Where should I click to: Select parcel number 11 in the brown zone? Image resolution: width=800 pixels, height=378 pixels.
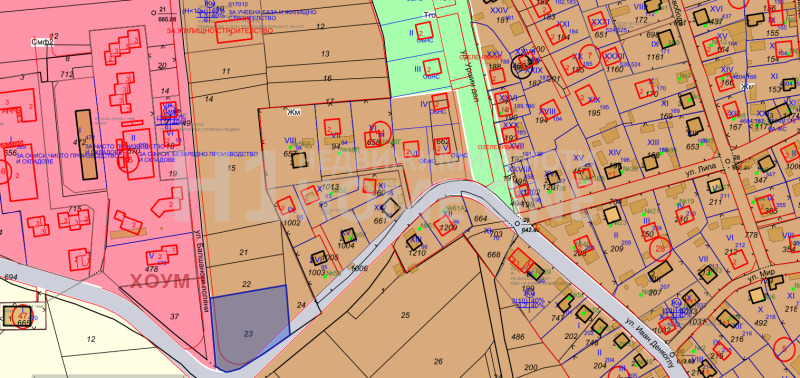coord(227,71)
